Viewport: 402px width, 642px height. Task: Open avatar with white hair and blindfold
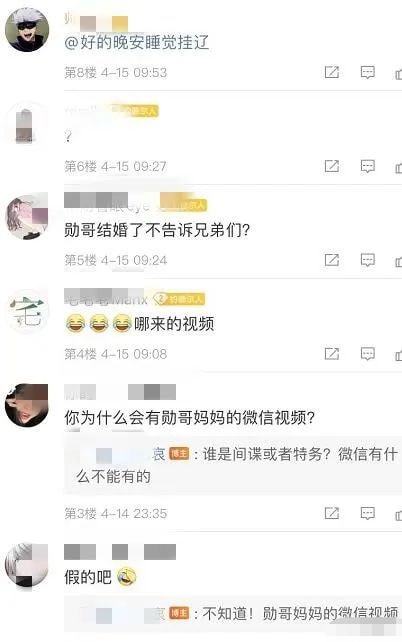pyautogui.click(x=27, y=30)
